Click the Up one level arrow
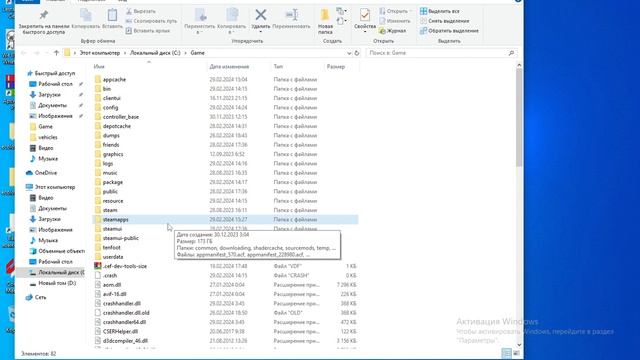This screenshot has width=640, height=360. 56,53
